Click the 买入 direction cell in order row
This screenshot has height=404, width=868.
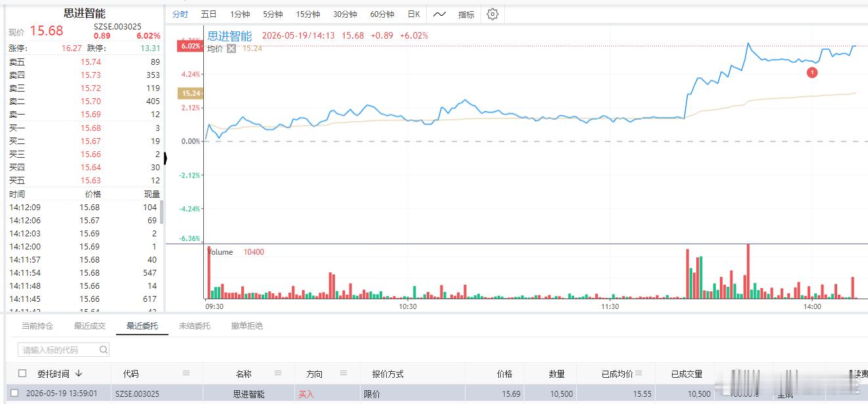tap(306, 394)
